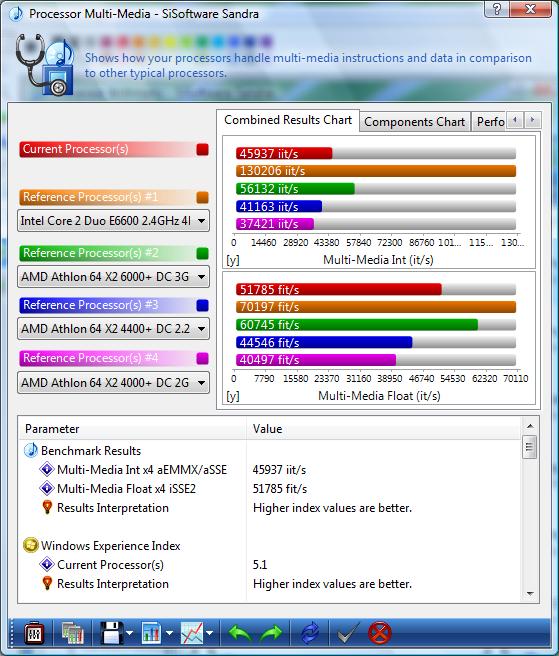Click the 51785 fit/s value in table
The width and height of the screenshot is (559, 656).
[x=280, y=489]
